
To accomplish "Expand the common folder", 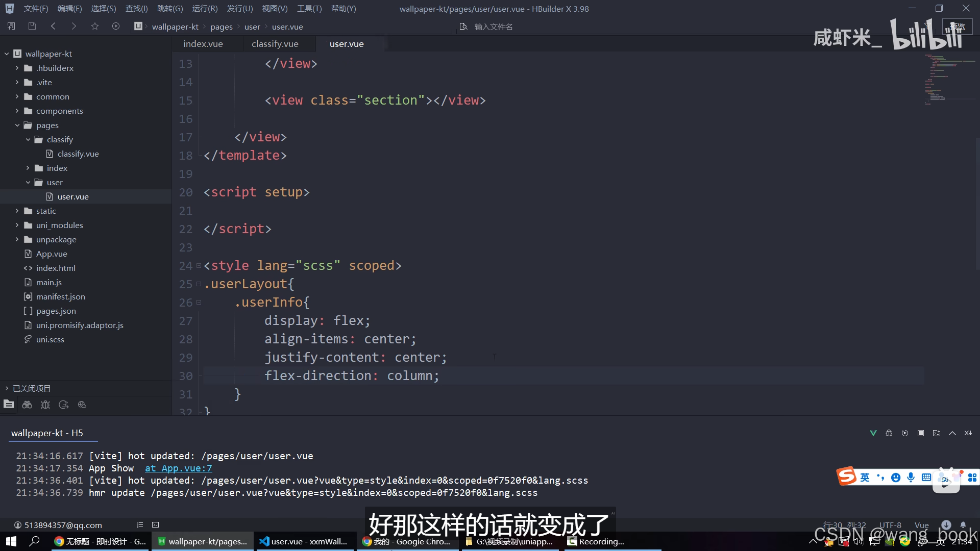I will (x=17, y=96).
